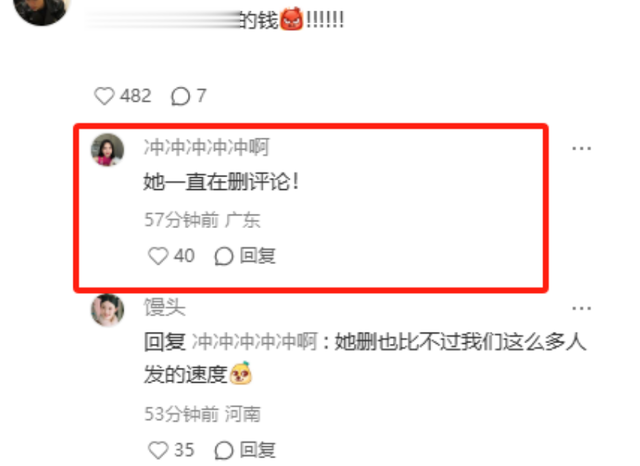Click the username 馒头
This screenshot has height=466, width=640.
click(x=164, y=307)
